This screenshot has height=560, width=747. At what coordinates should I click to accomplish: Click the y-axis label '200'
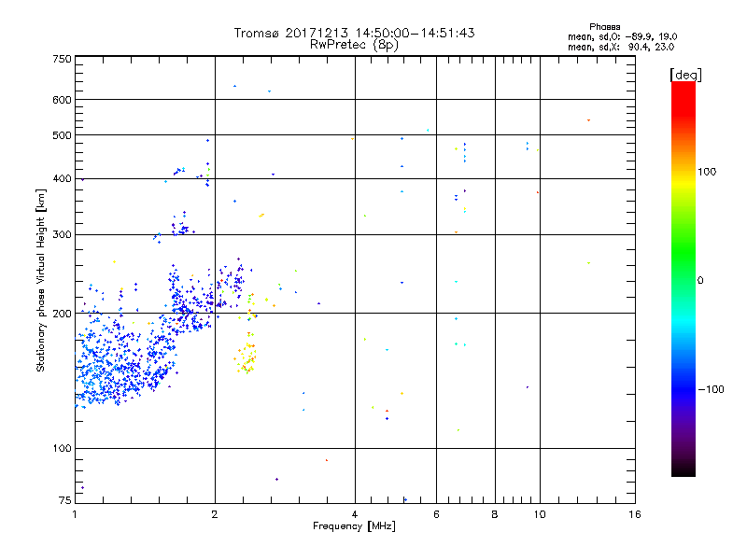click(62, 314)
